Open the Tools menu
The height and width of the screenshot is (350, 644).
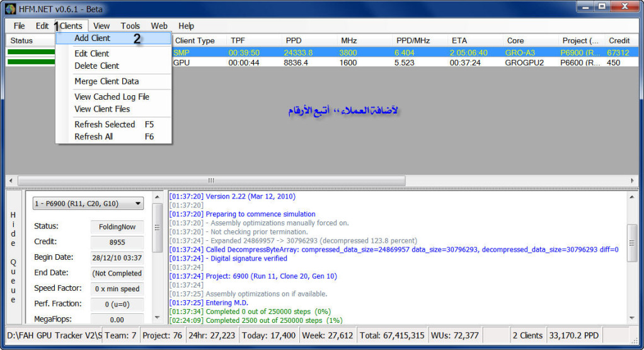(x=130, y=26)
